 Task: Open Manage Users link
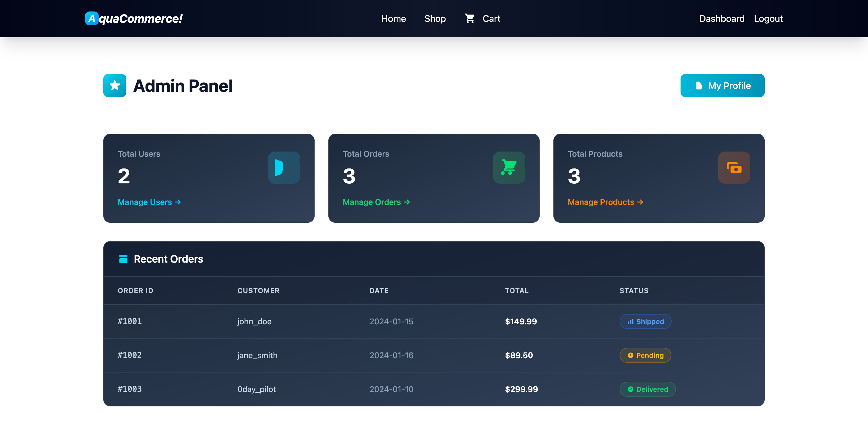149,202
